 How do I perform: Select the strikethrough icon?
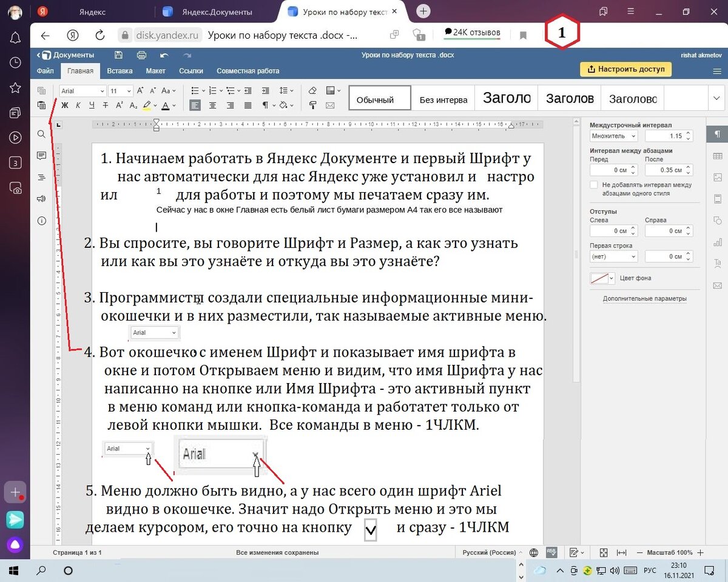[106, 105]
